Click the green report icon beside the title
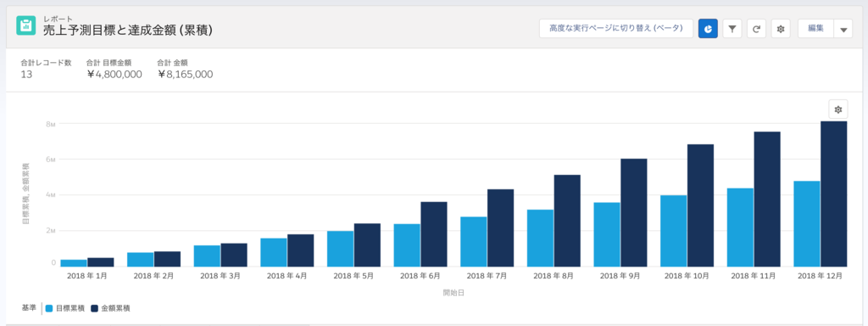Screen dimensions: 868x326 pyautogui.click(x=26, y=26)
